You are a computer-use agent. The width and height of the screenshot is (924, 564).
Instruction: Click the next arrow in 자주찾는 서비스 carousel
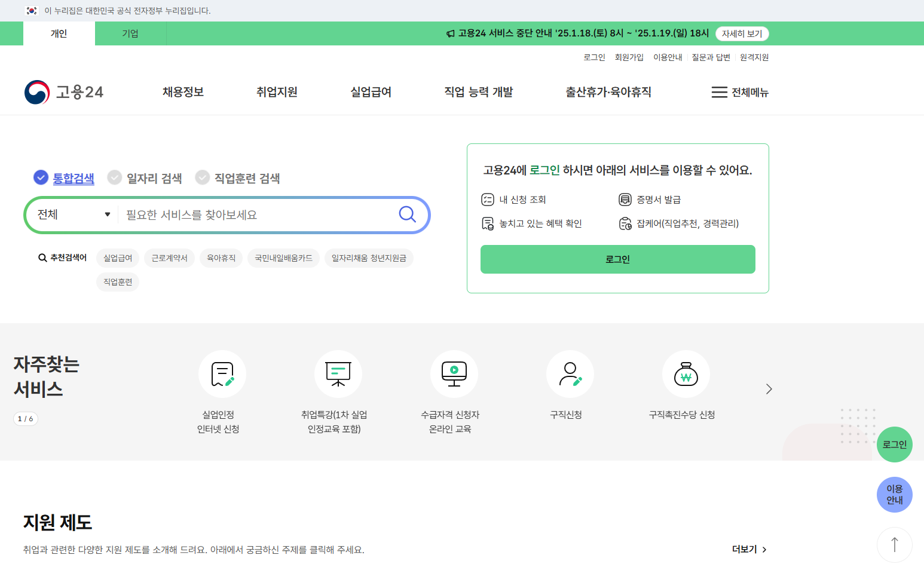point(769,389)
